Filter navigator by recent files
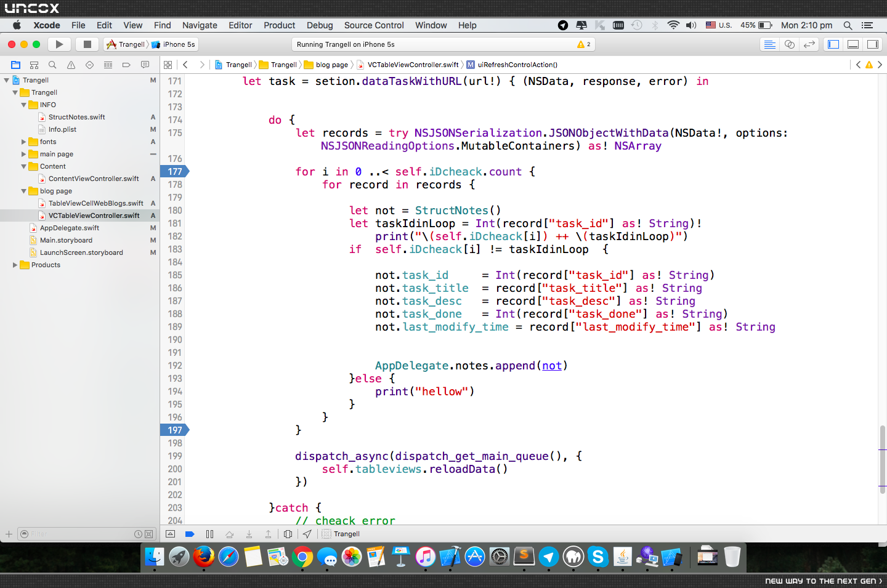The width and height of the screenshot is (887, 588). coord(139,534)
